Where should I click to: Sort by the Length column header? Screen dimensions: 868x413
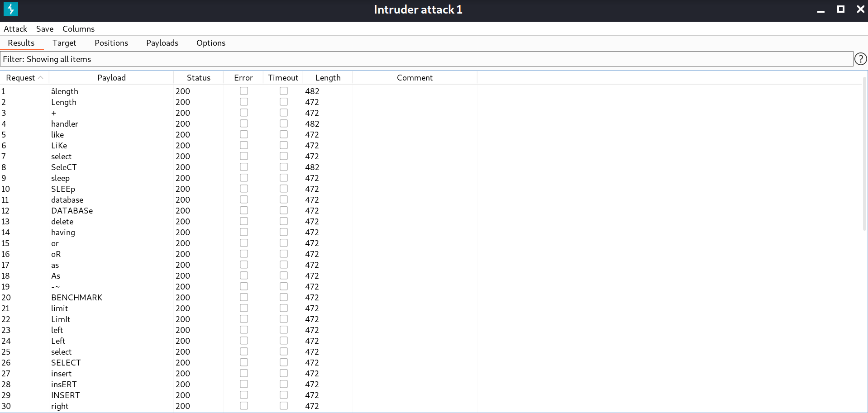pos(328,77)
